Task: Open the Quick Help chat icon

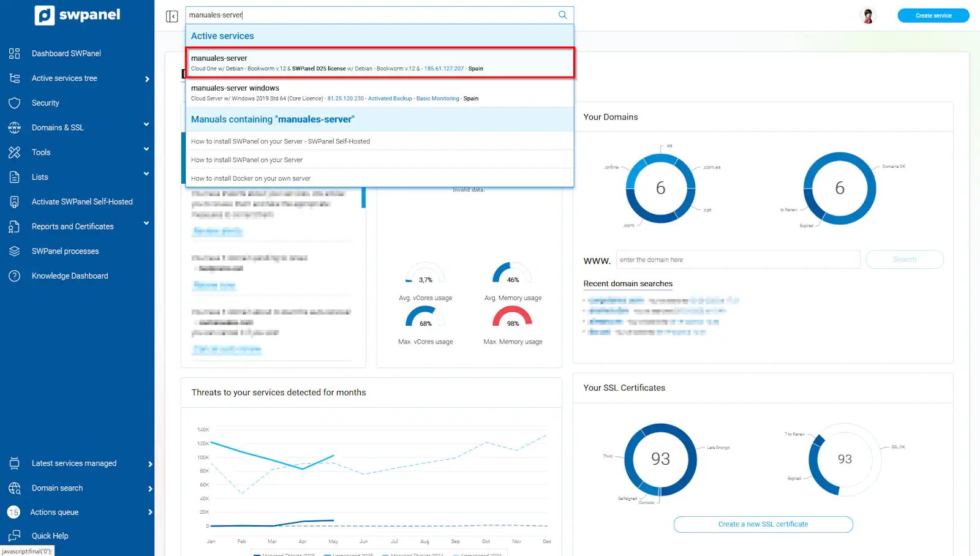Action: pyautogui.click(x=15, y=536)
